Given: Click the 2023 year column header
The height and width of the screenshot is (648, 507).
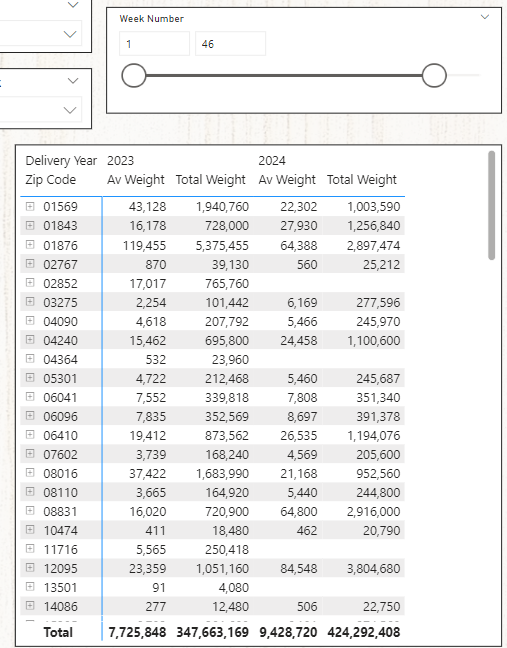Looking at the screenshot, I should (x=121, y=160).
